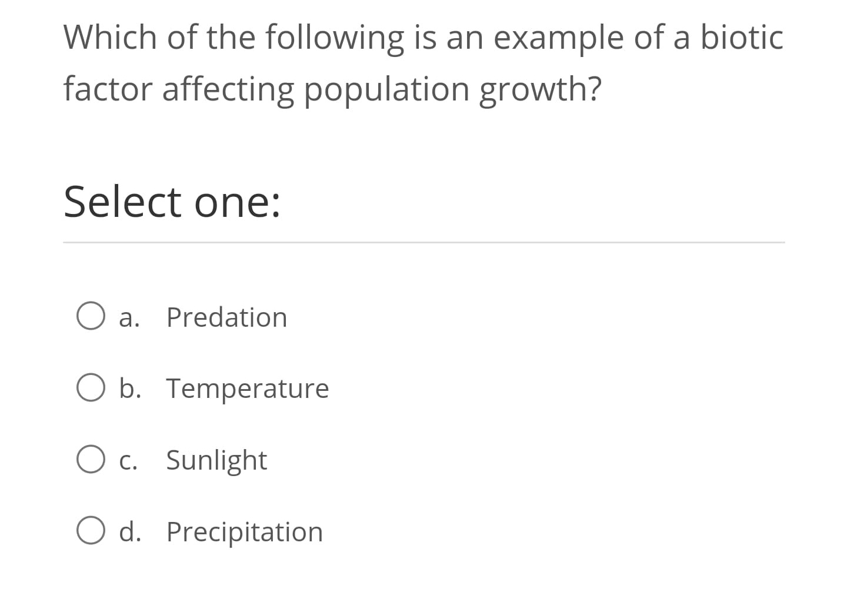Choose the answer labeled Precipitation

(244, 532)
